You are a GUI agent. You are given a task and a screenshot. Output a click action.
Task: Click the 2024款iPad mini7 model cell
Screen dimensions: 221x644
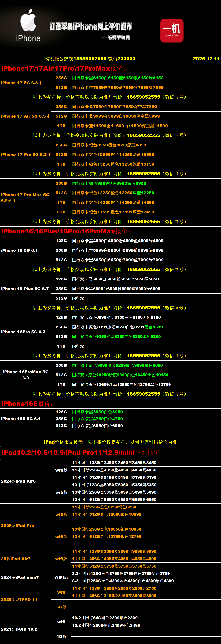pyautogui.click(x=20, y=577)
